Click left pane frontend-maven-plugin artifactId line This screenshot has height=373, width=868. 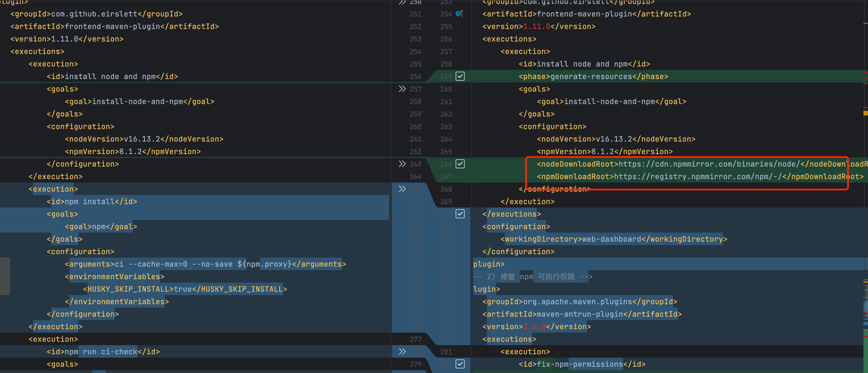coord(114,26)
